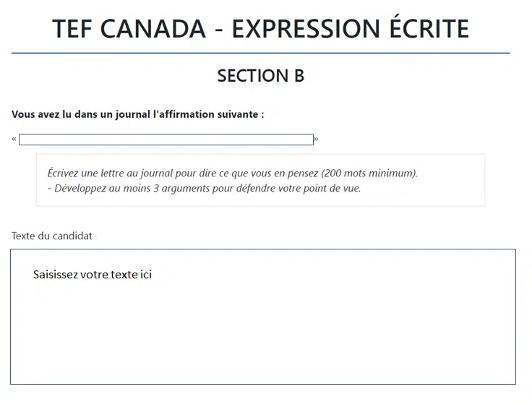
Task: Click the 'TEF CANADA' words in the title
Action: click(x=129, y=28)
